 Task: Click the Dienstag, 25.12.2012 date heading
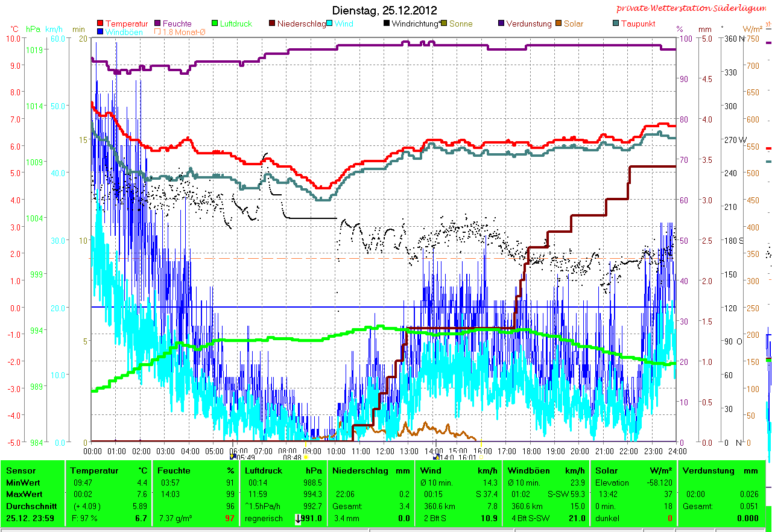coord(385,11)
